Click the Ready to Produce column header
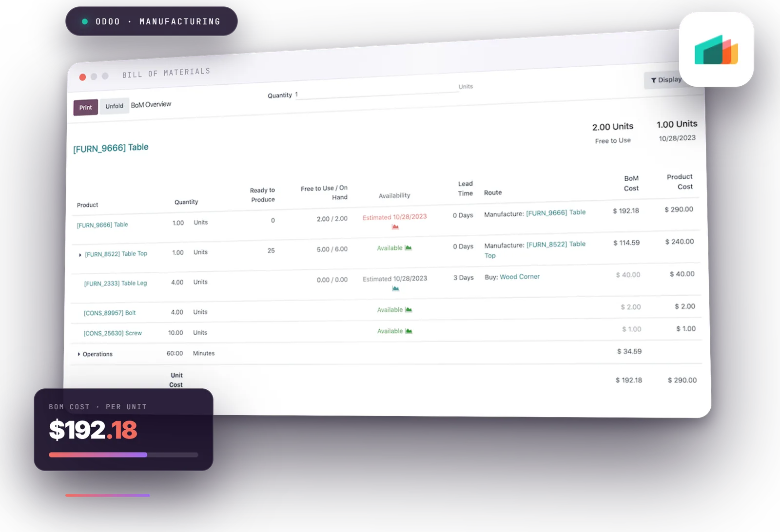Viewport: 780px width, 532px height. click(262, 195)
